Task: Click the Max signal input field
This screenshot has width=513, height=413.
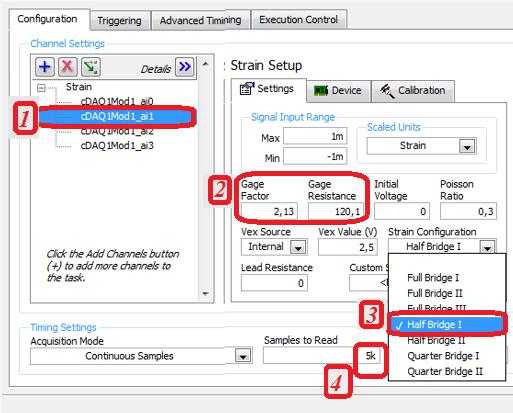Action: (x=315, y=136)
